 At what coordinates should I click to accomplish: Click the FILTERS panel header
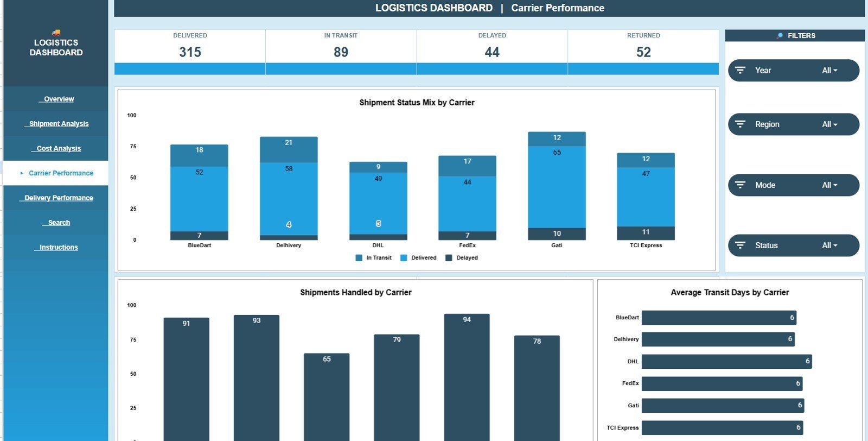(795, 36)
